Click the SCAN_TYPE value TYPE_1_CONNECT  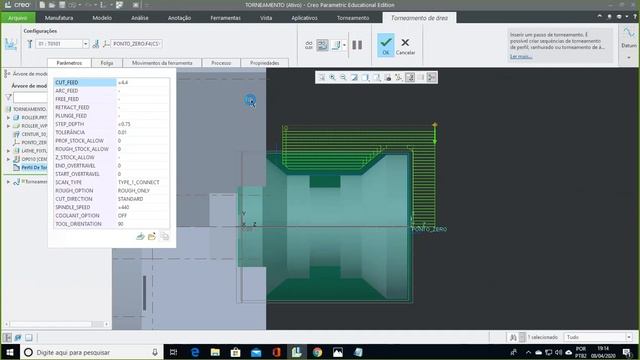(138, 182)
